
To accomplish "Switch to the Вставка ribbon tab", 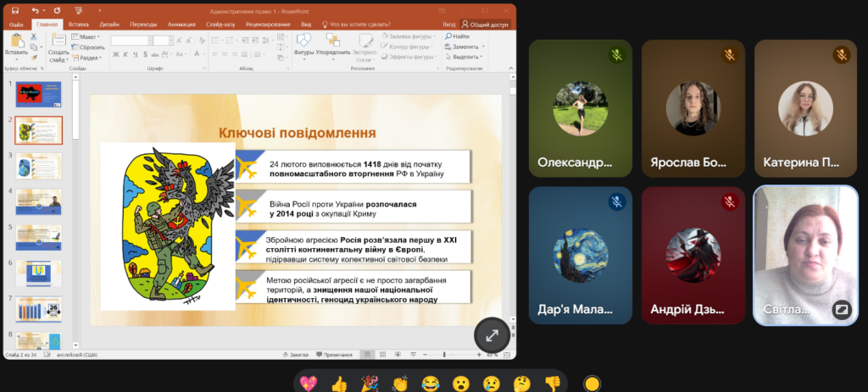I will click(79, 25).
